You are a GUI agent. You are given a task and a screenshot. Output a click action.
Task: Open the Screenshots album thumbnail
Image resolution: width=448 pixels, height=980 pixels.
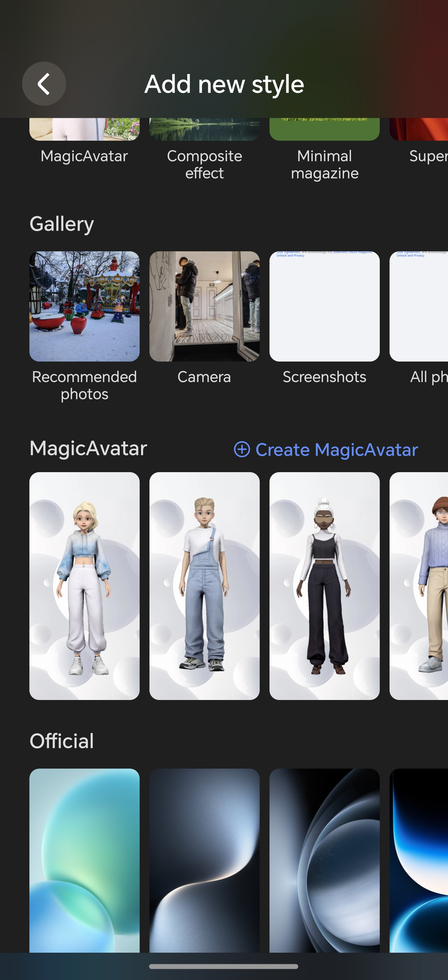pos(324,306)
